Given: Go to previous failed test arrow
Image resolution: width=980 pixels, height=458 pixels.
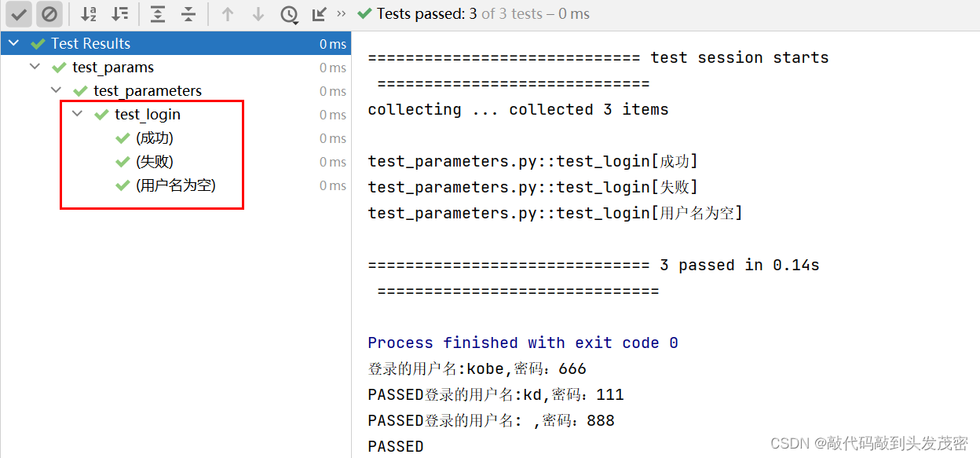Looking at the screenshot, I should (x=228, y=14).
